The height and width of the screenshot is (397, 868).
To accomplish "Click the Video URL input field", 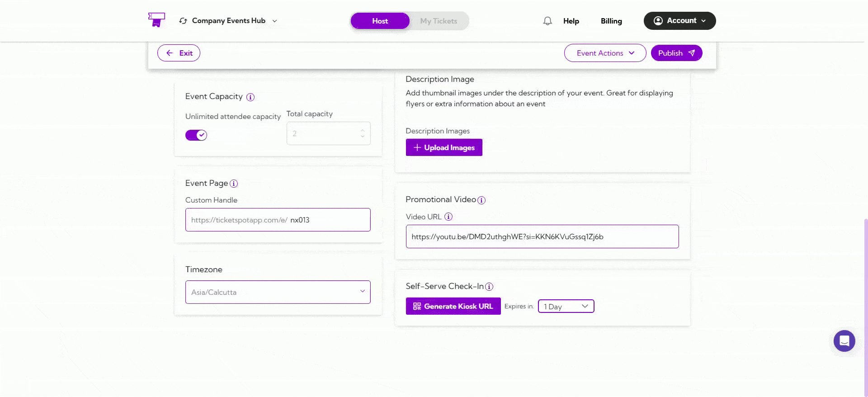I will click(542, 236).
